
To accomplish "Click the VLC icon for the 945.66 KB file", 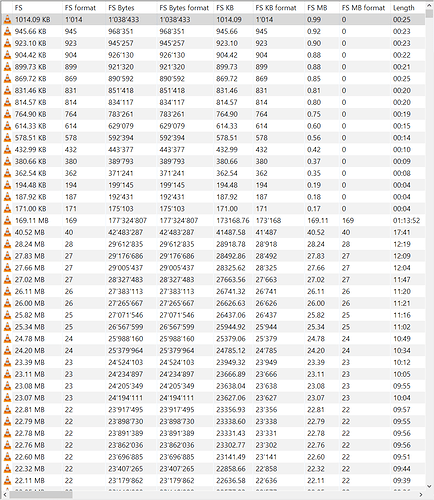I will [x=7, y=32].
